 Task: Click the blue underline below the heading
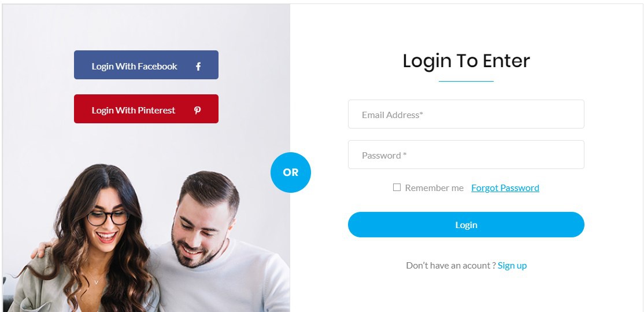point(466,82)
